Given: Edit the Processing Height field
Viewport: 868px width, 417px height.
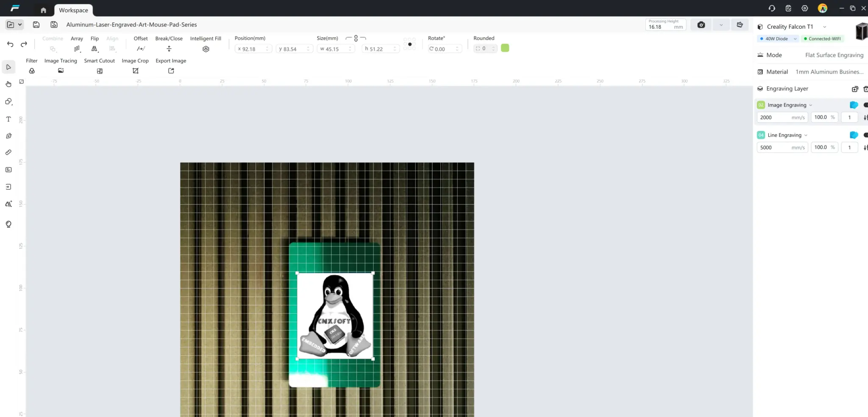Looking at the screenshot, I should click(x=665, y=25).
